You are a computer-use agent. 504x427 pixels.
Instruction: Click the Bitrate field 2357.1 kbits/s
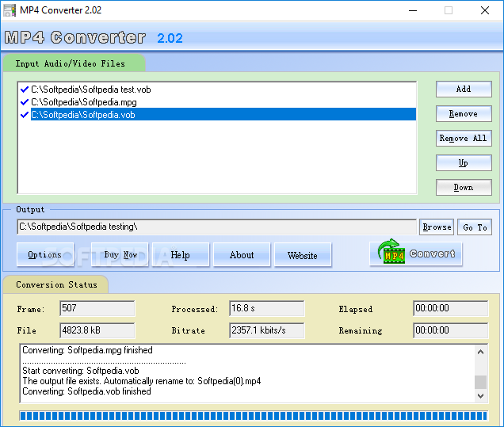(266, 330)
